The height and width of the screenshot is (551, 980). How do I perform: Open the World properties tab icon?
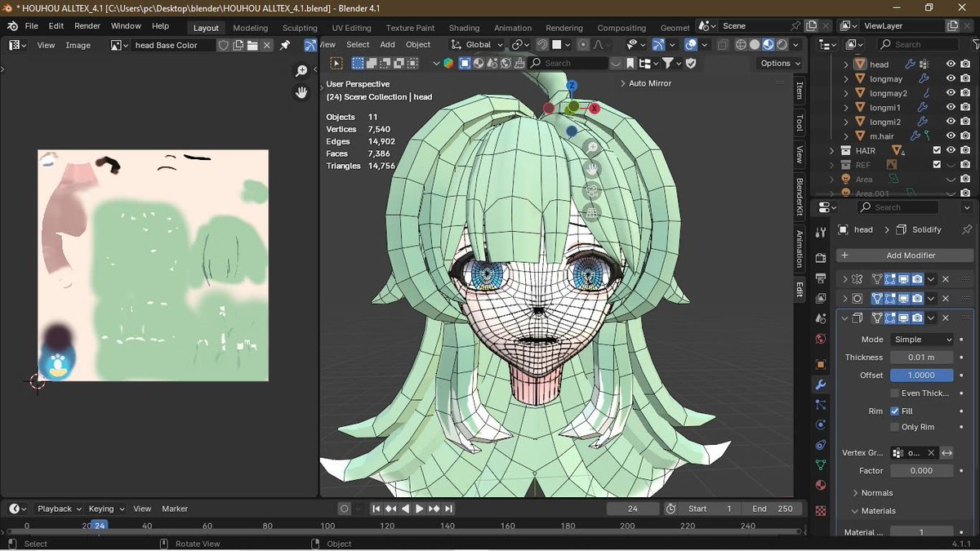point(821,340)
